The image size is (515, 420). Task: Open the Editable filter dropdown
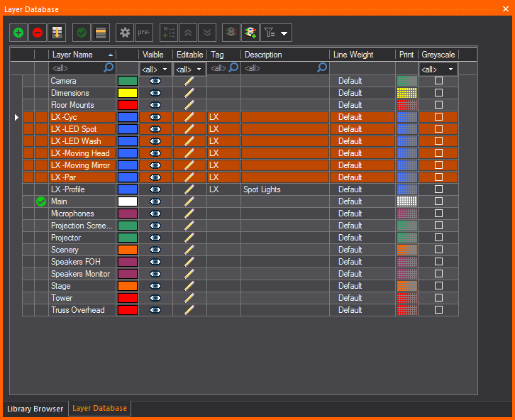click(x=189, y=69)
